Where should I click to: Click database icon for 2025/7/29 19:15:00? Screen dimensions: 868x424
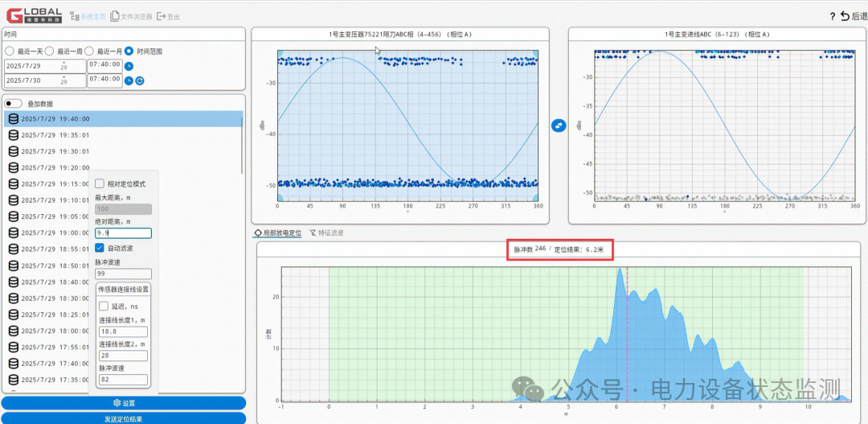(14, 183)
